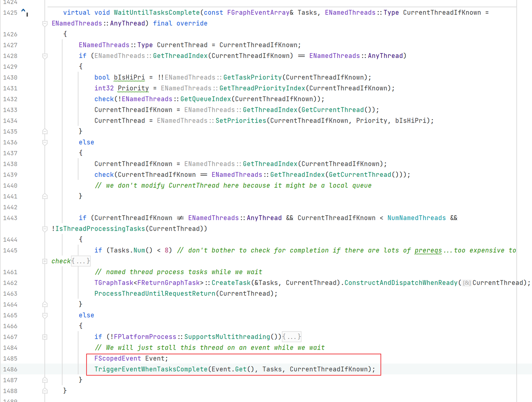The height and width of the screenshot is (402, 532).
Task: Click the fold-end marker beside line 1435
Action: click(x=45, y=131)
